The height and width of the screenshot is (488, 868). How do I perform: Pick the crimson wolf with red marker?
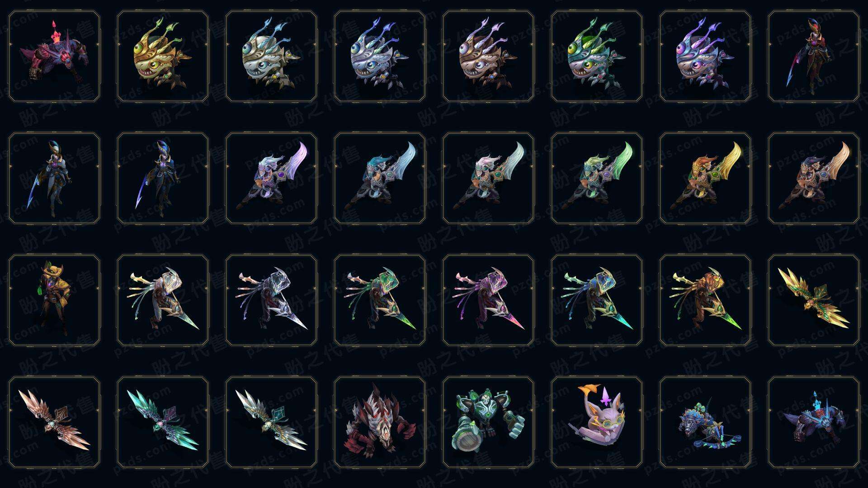pos(54,56)
